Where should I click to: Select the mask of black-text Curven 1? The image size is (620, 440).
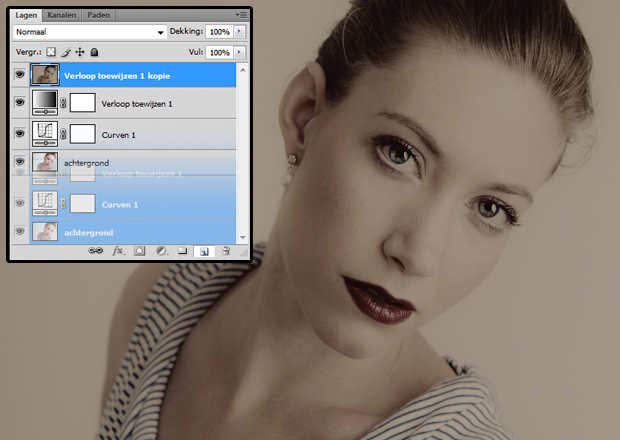point(83,134)
